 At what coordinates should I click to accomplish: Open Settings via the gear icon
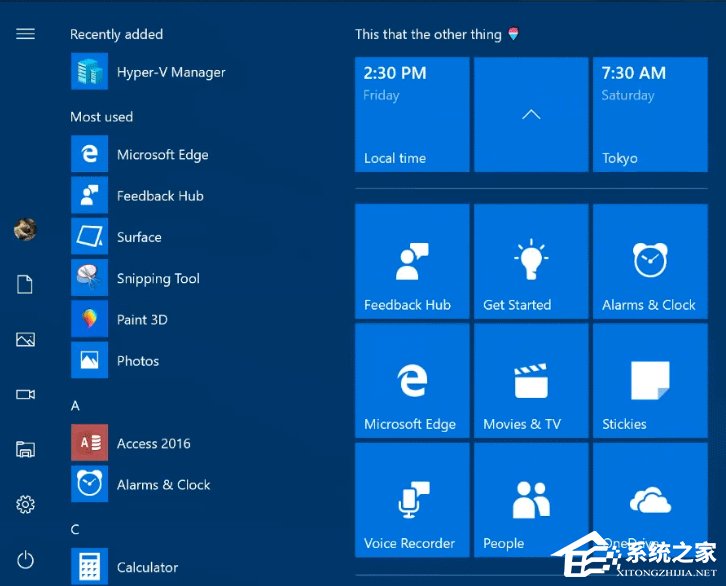pos(25,505)
